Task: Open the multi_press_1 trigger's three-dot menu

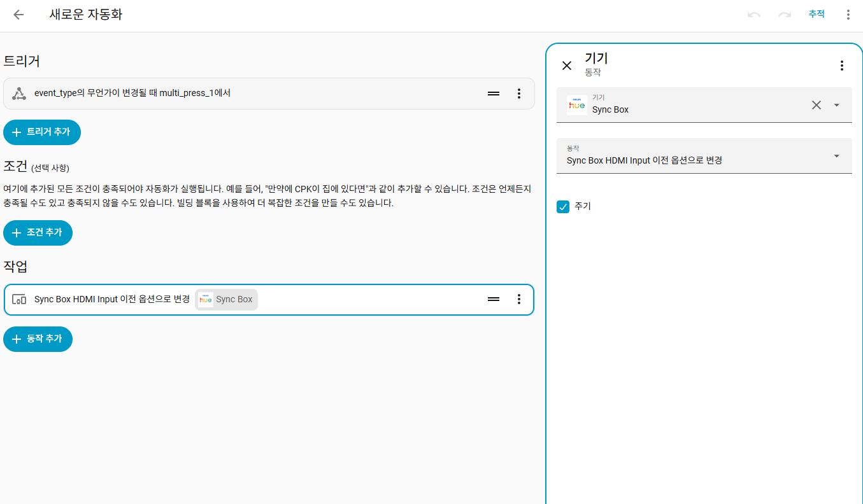Action: tap(519, 94)
